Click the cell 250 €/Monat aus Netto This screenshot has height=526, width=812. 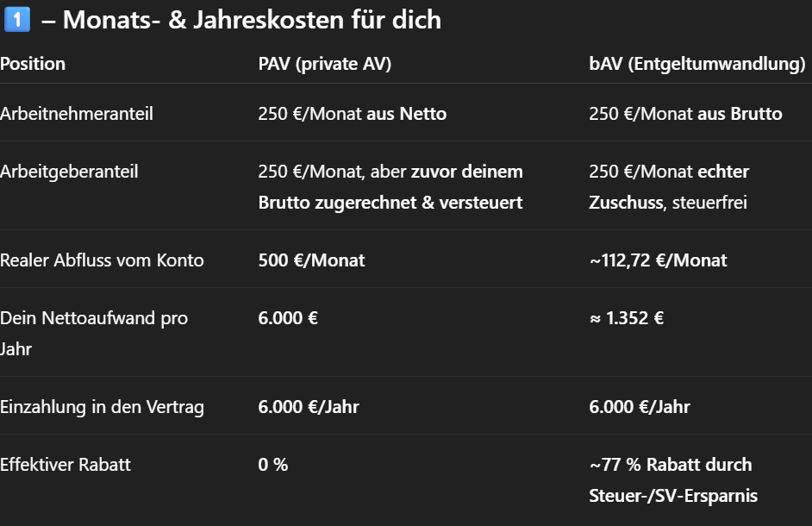(353, 114)
